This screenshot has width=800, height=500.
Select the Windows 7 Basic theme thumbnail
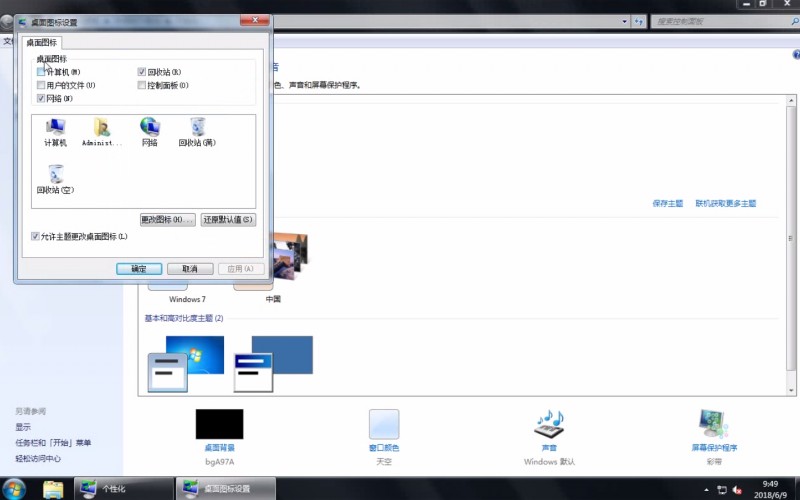click(x=186, y=364)
